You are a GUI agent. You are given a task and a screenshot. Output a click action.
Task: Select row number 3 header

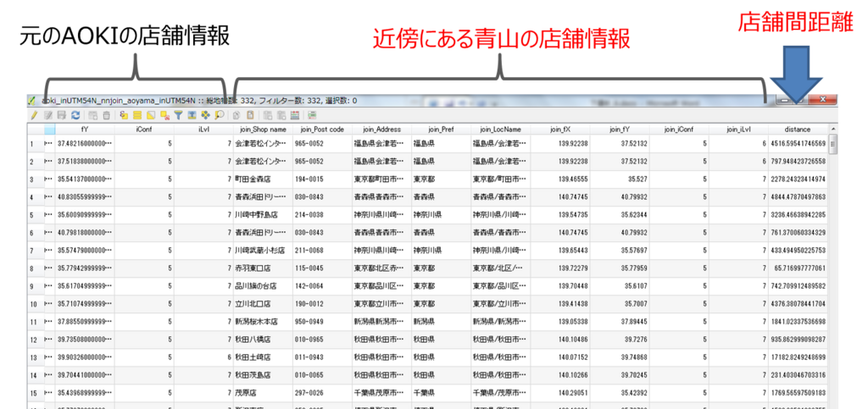[36, 179]
